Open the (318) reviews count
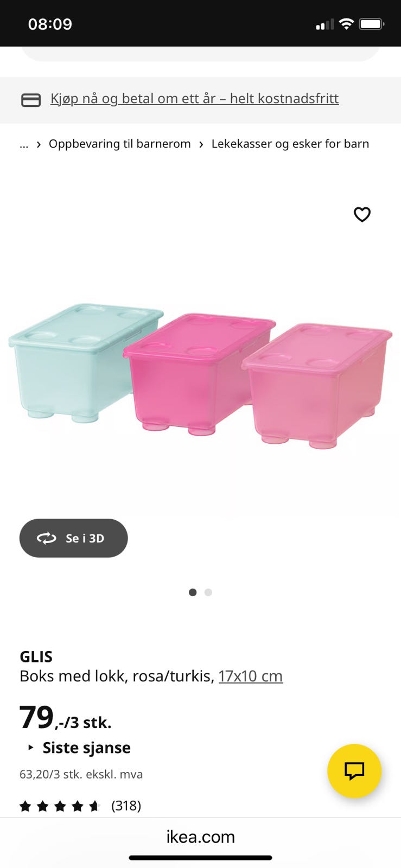 126,806
